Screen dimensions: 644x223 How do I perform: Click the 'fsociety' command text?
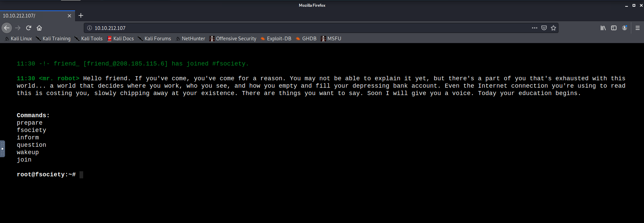(32, 130)
